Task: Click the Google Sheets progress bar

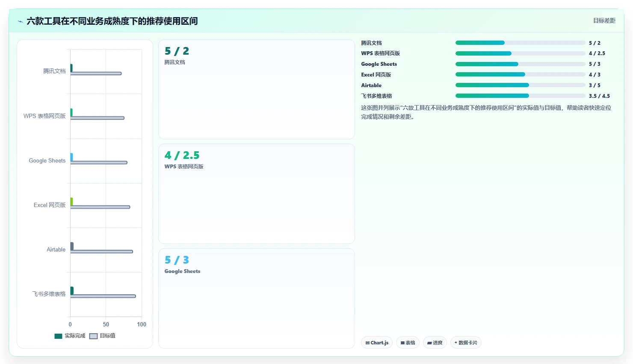Action: click(x=520, y=64)
